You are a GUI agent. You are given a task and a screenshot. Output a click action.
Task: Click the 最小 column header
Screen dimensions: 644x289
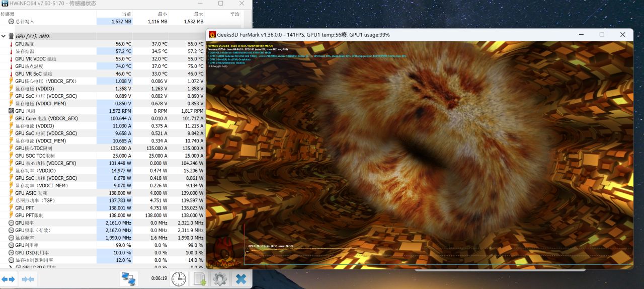(x=162, y=14)
